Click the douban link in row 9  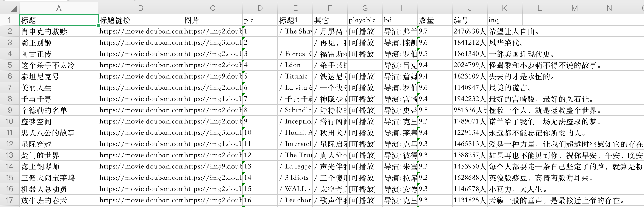click(x=141, y=110)
